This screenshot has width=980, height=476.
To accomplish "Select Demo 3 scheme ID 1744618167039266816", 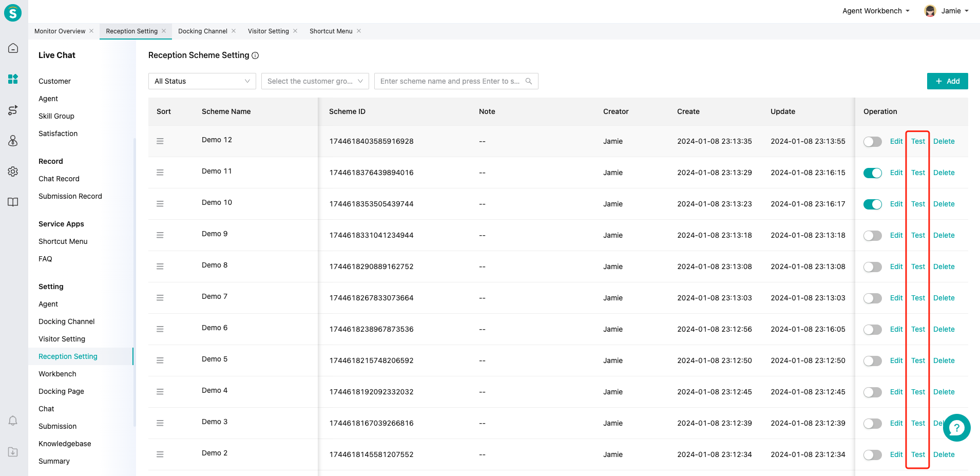I will (371, 423).
